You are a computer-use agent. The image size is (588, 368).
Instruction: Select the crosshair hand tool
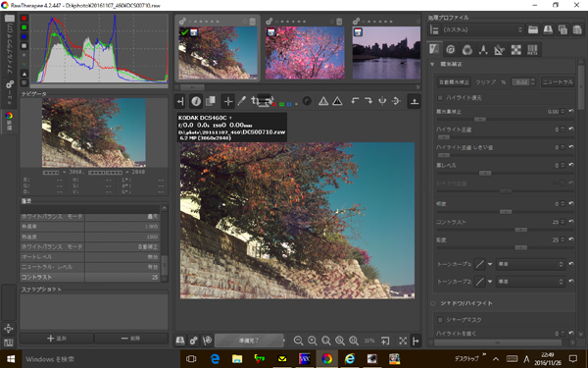228,101
